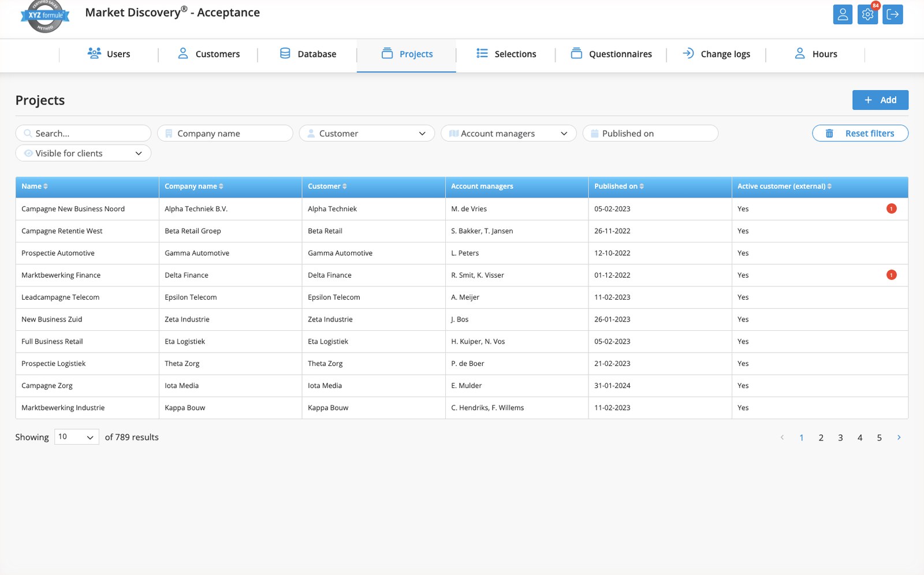
Task: Click the magnifier icon in Search field
Action: click(28, 133)
